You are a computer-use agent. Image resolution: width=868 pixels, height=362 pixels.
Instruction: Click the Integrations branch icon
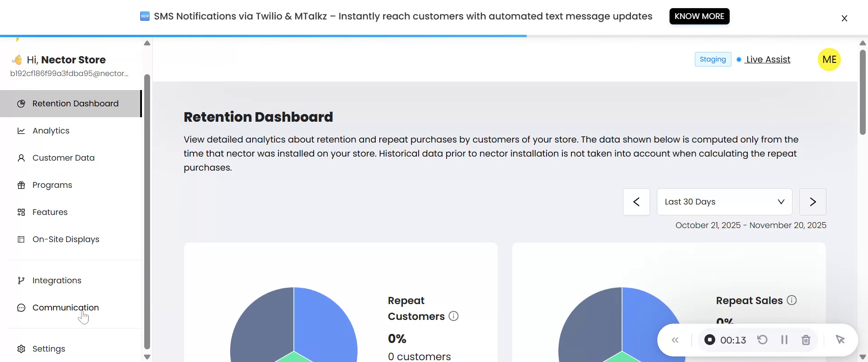coord(21,281)
